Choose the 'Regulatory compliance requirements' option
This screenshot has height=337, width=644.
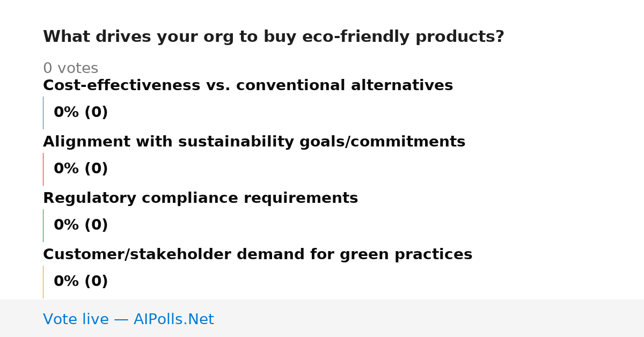[x=200, y=199]
